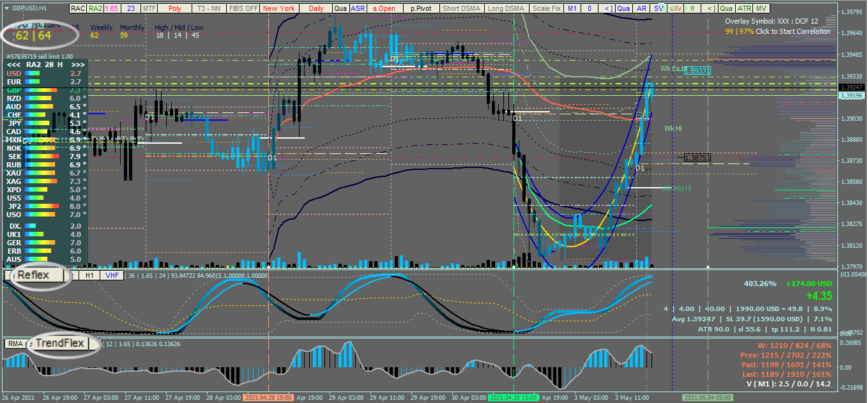Select the JPY currency row
Viewport: 868px width, 403px height.
tap(45, 123)
